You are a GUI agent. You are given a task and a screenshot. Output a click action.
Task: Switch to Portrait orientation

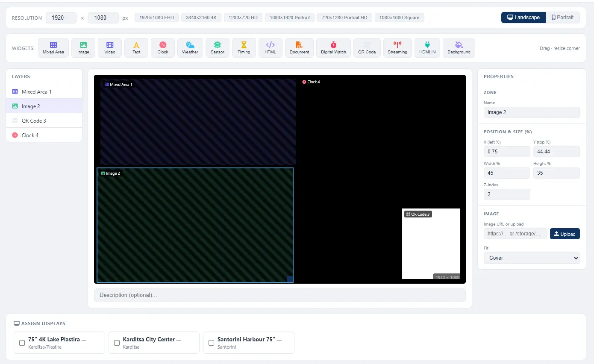[562, 18]
